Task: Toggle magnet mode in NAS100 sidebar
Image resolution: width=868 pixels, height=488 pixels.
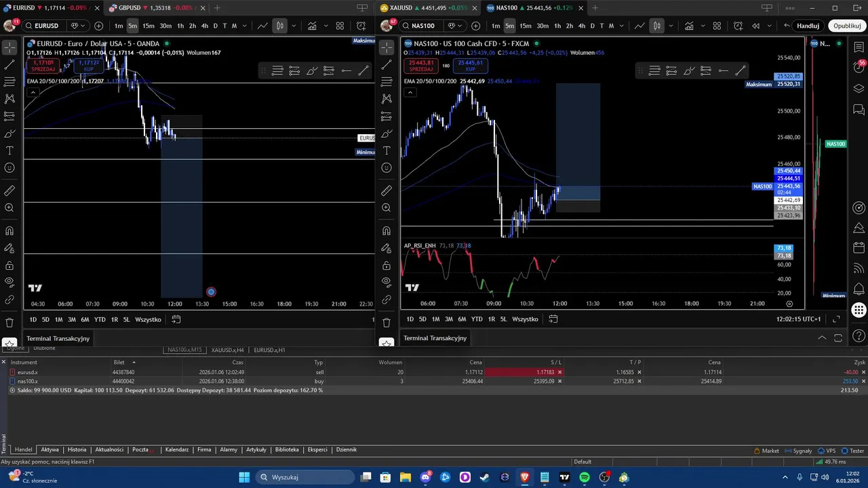Action: 387,231
